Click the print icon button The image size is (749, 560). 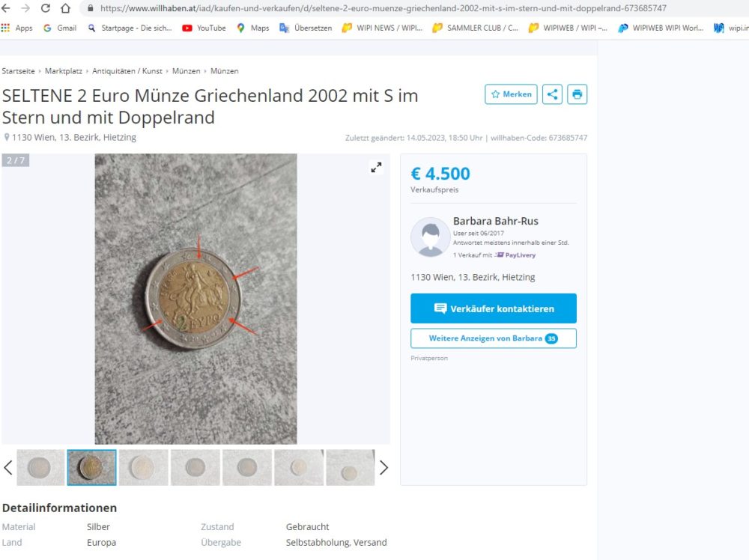click(x=577, y=94)
